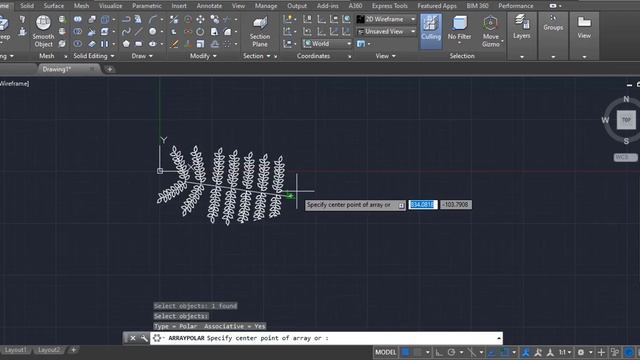Activate the Scale tool in Modify
Image resolution: width=640 pixels, height=360 pixels.
tap(200, 44)
